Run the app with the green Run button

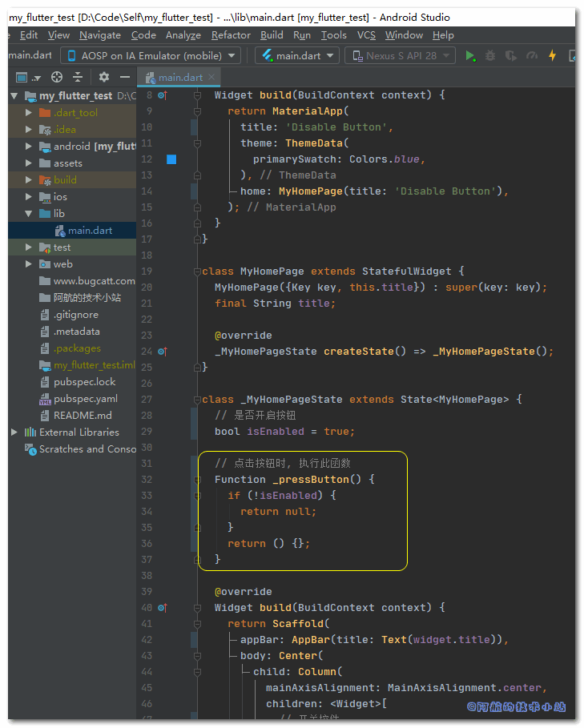click(470, 56)
